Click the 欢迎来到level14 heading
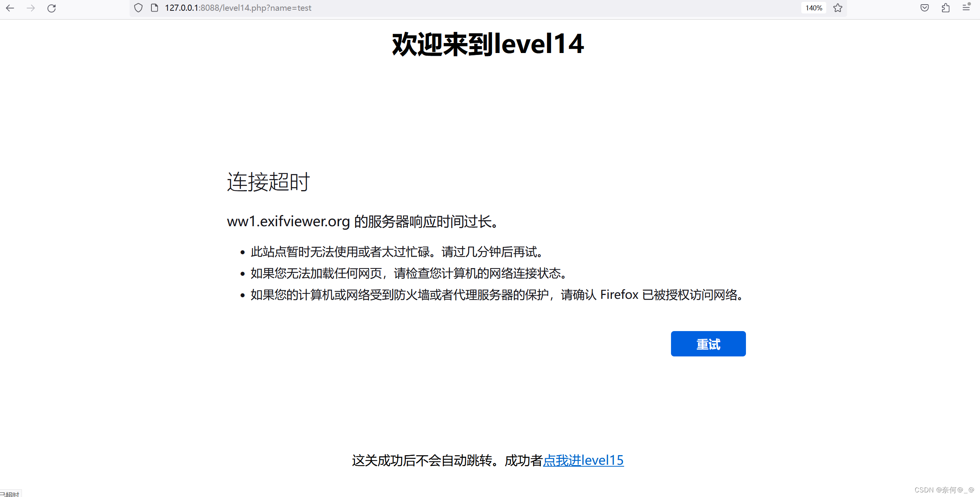Screen dimensions: 980x497 tap(488, 44)
